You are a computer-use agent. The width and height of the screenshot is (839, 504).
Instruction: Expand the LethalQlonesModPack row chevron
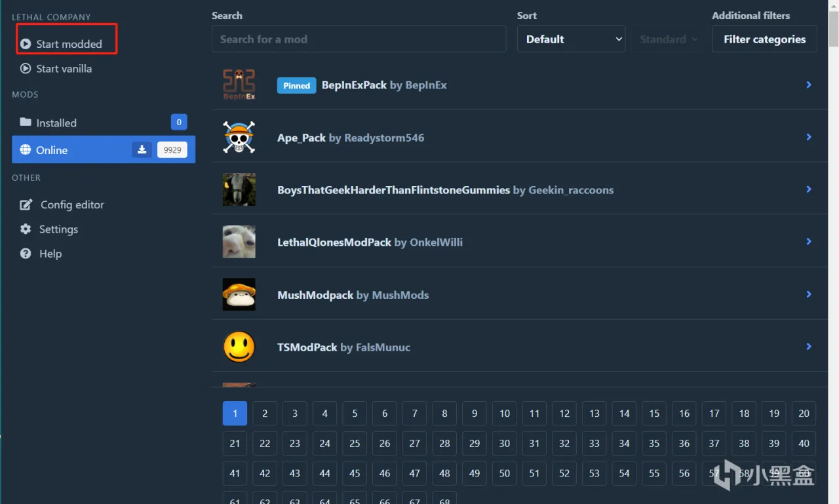click(x=809, y=242)
